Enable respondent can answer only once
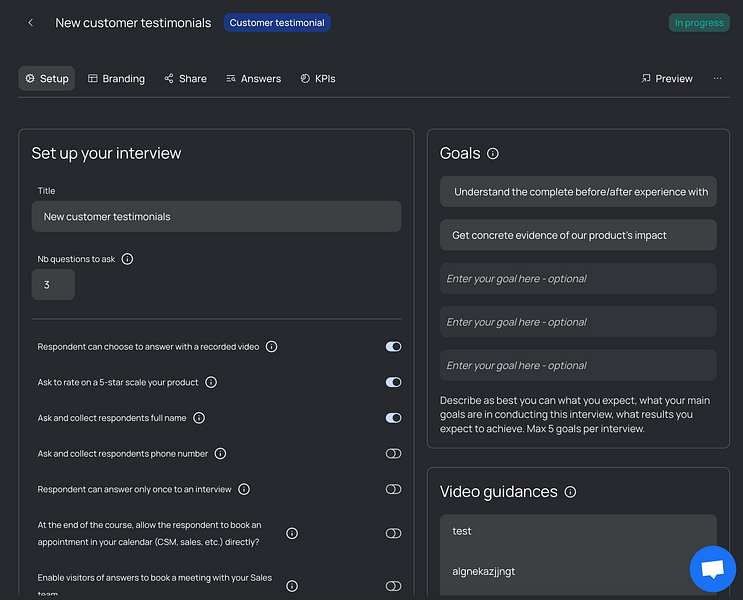 [x=393, y=490]
